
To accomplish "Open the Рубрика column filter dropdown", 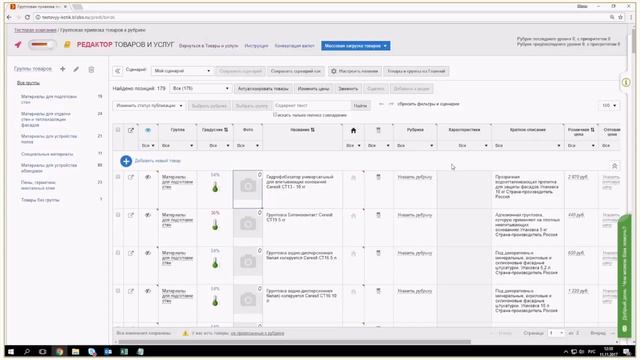I will click(415, 146).
